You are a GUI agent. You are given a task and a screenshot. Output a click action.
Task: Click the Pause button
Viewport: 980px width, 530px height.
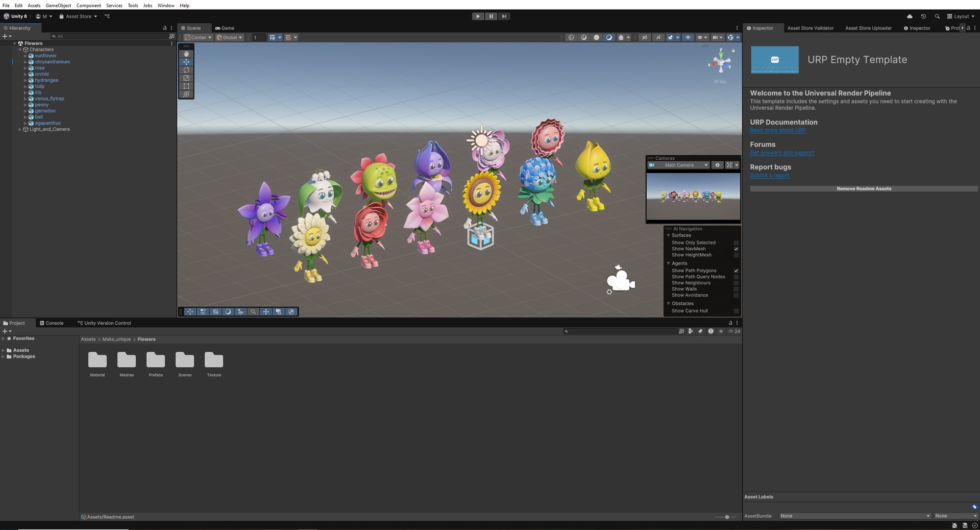(x=491, y=16)
